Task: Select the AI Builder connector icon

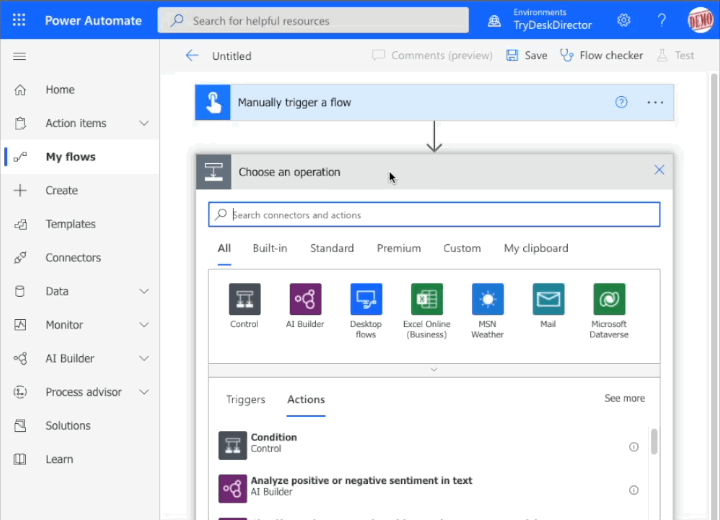Action: 305,299
